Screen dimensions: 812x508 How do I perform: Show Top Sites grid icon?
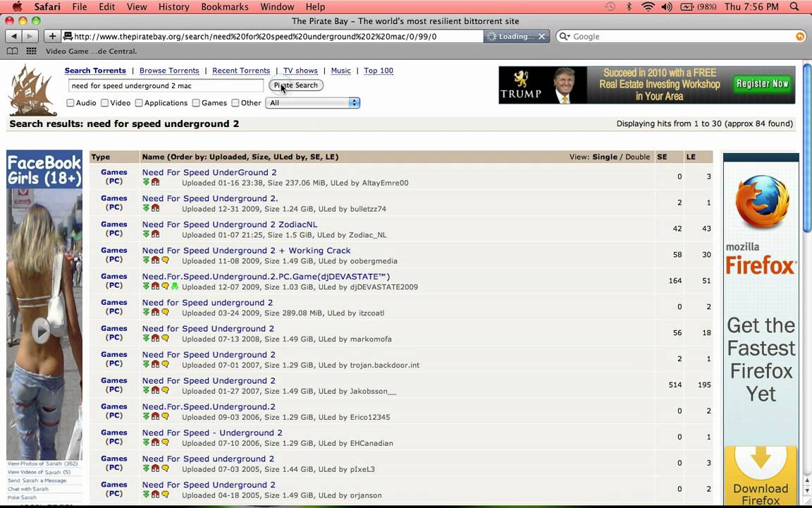(32, 52)
